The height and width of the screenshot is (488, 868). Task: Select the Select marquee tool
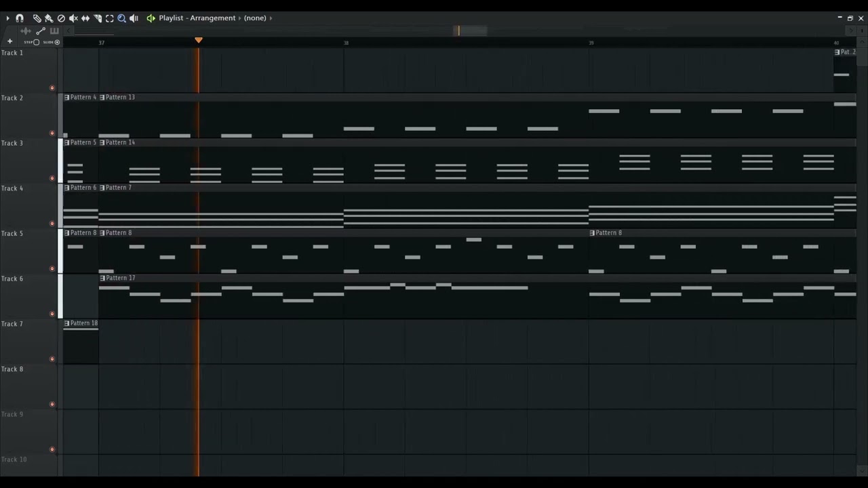click(x=110, y=18)
